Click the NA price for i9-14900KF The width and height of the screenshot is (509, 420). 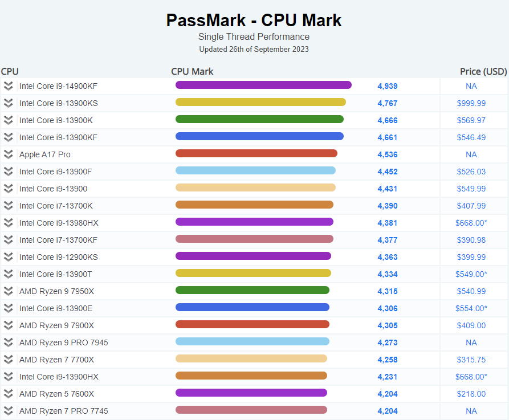(471, 86)
